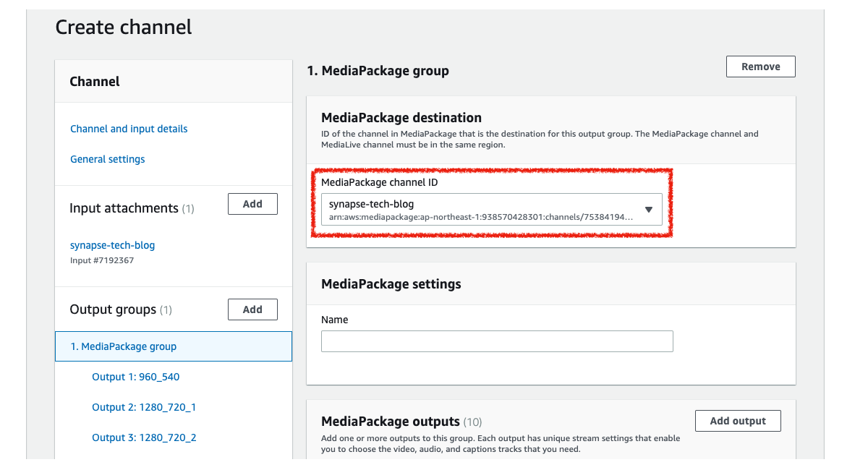Open Output 1: 960_540
The width and height of the screenshot is (868, 470).
135,377
